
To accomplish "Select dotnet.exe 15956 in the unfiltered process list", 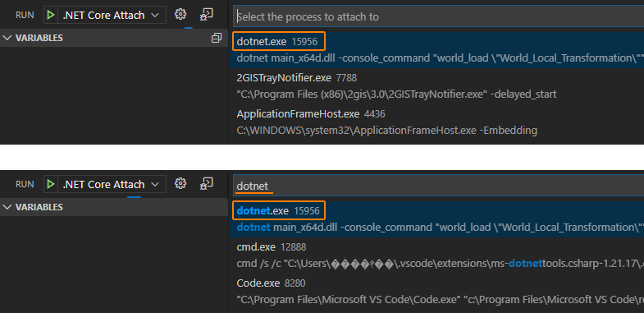I will pyautogui.click(x=436, y=50).
